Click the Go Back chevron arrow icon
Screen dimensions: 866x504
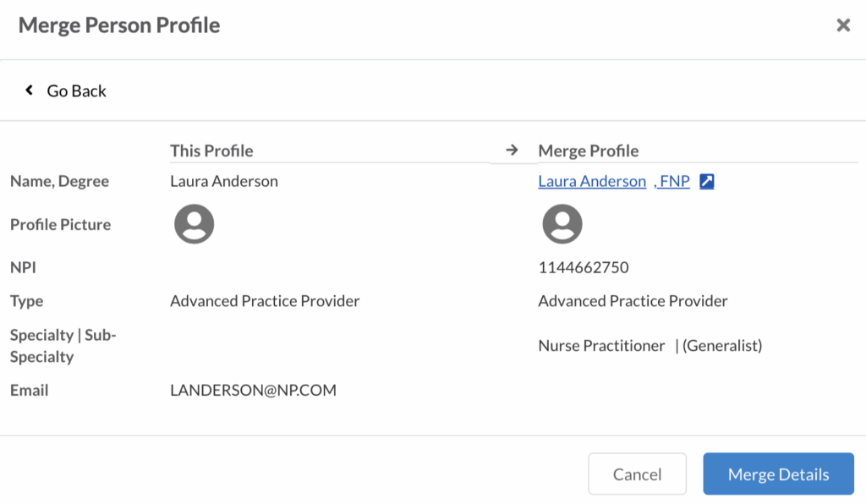(29, 90)
